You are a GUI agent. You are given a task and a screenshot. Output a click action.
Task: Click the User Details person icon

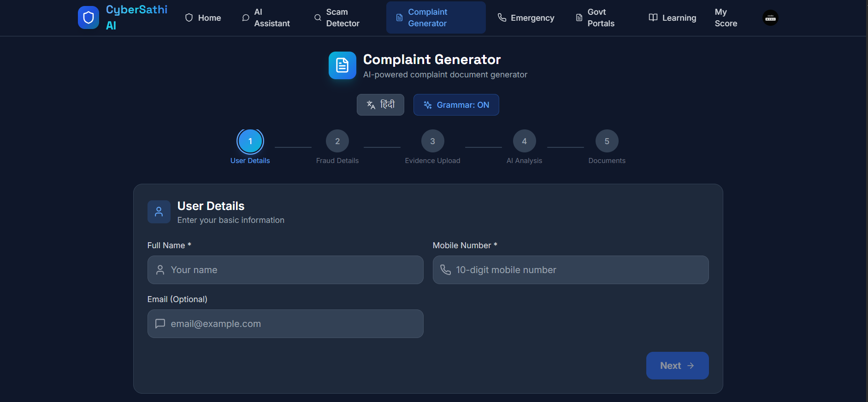pyautogui.click(x=159, y=212)
